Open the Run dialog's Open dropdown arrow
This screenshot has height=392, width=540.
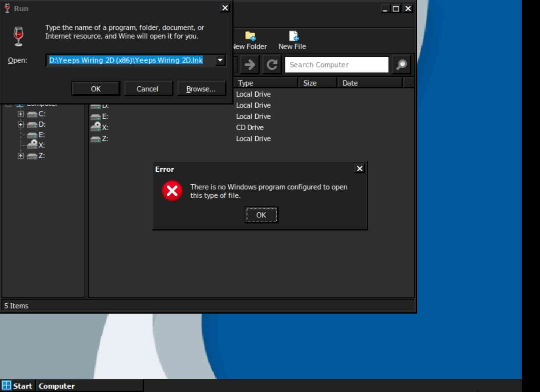point(220,60)
